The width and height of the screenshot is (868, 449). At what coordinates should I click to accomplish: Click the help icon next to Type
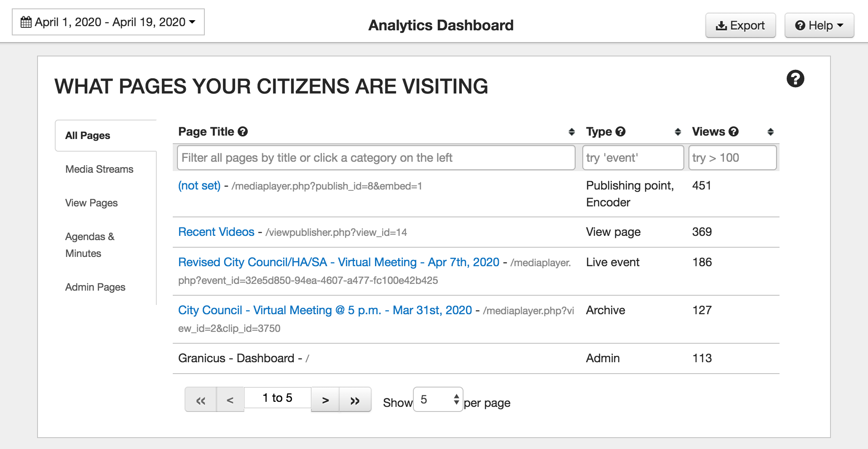point(620,132)
